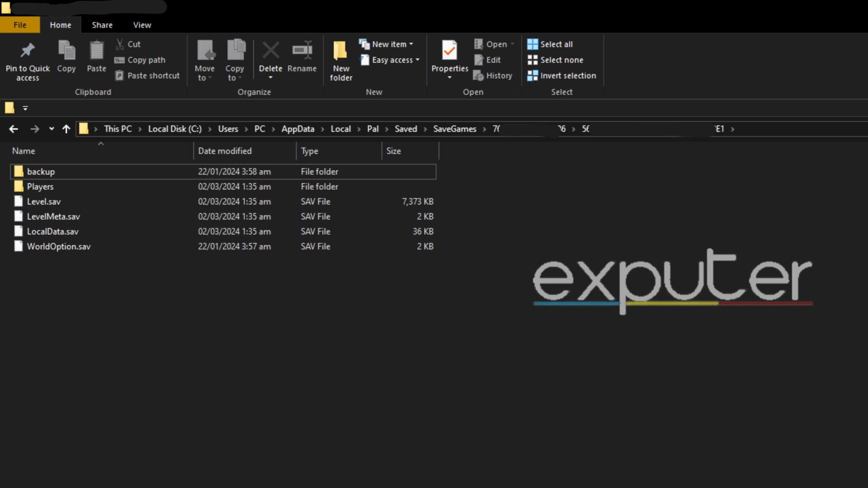This screenshot has height=488, width=868.
Task: Click Paste shortcut in the Clipboard group
Action: point(147,75)
